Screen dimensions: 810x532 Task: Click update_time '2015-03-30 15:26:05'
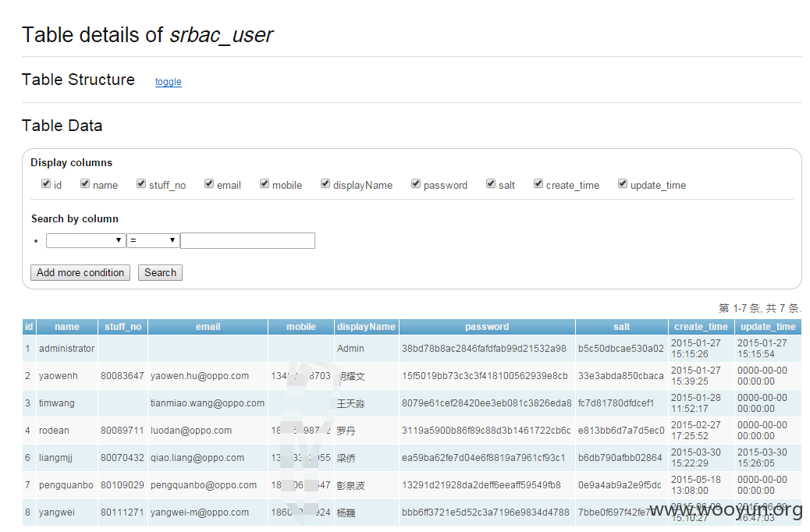762,458
